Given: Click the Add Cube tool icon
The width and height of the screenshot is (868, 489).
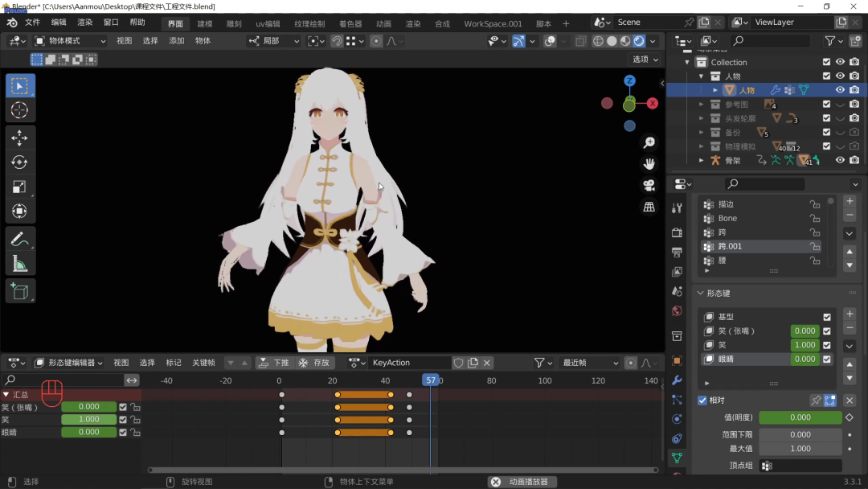Looking at the screenshot, I should pos(20,291).
